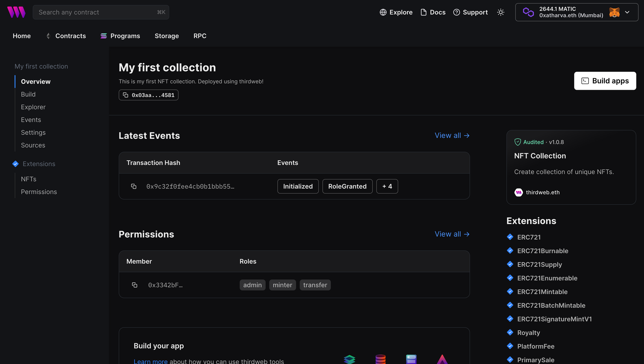Switch to the Storage tab

tap(167, 36)
